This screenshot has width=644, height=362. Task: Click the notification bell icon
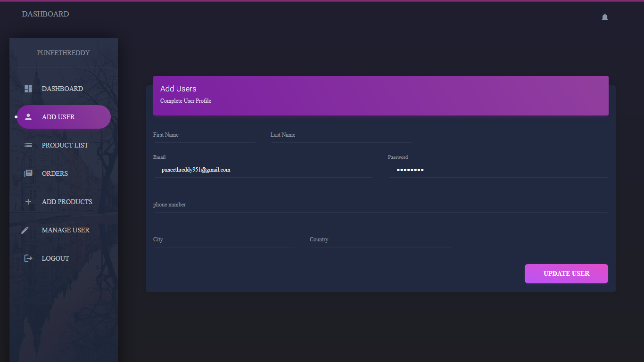point(605,17)
